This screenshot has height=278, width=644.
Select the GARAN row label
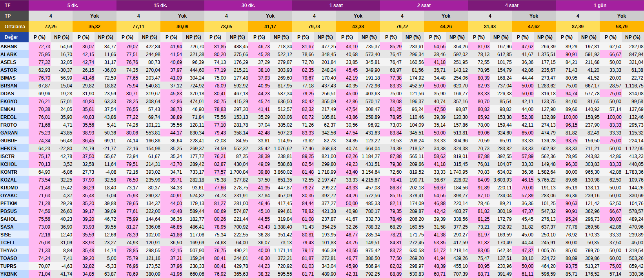click(x=14, y=133)
